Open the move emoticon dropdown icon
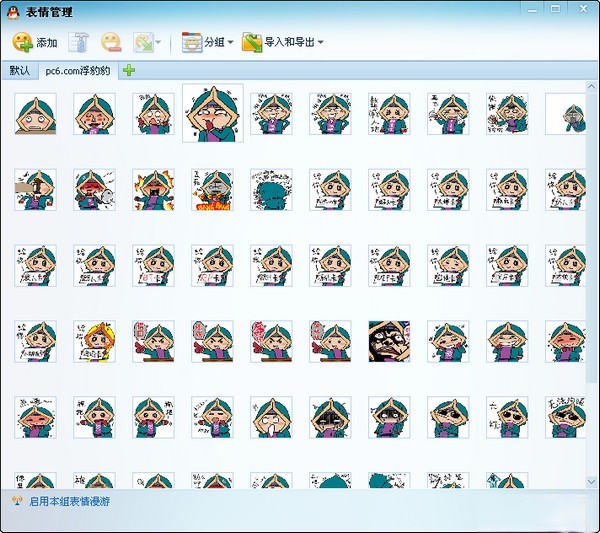600x533 pixels. click(x=145, y=42)
